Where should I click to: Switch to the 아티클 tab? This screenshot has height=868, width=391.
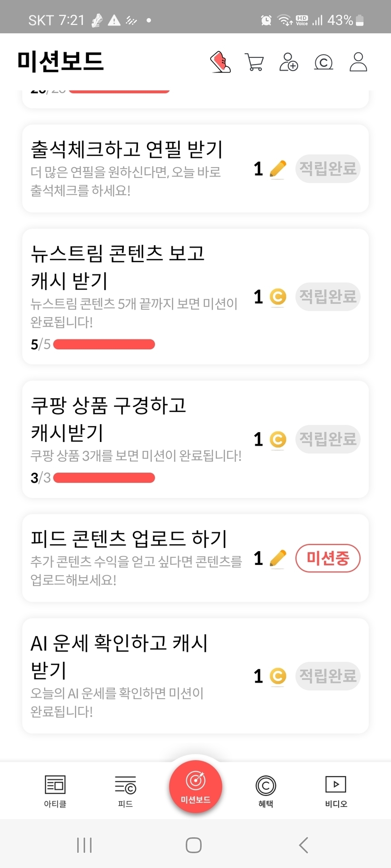tap(55, 791)
